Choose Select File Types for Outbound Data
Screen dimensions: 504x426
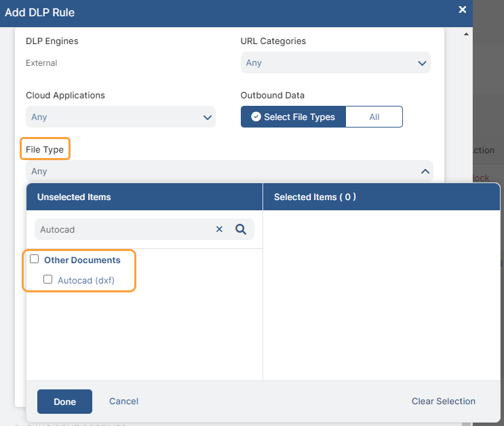tap(293, 117)
